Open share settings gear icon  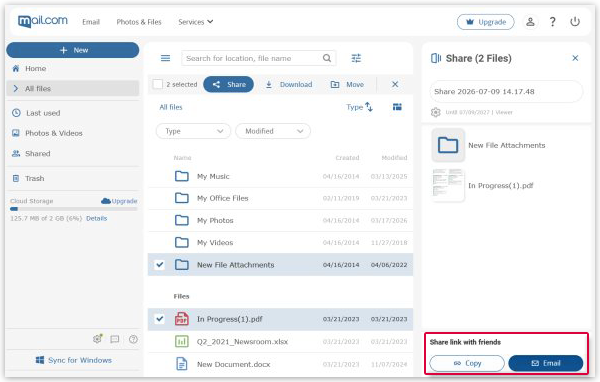coord(435,112)
